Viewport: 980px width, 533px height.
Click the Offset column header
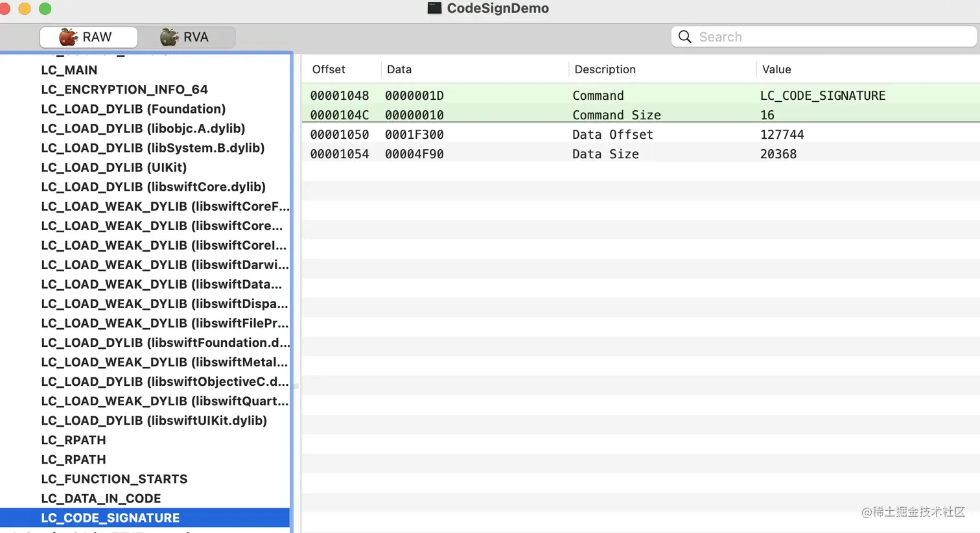329,69
